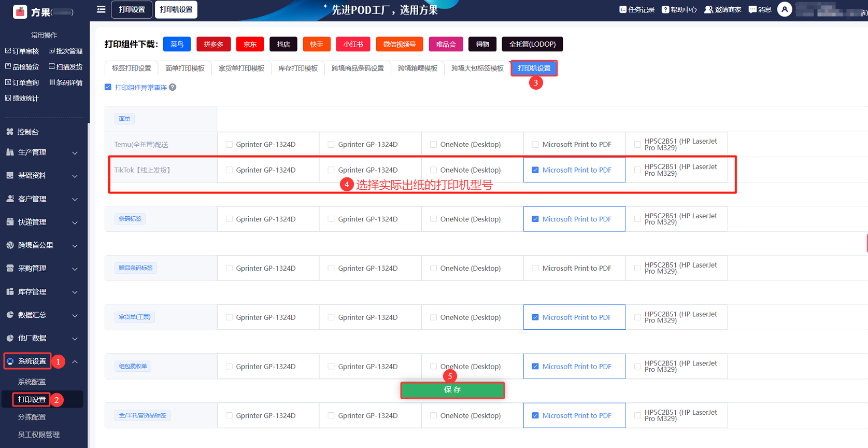The height and width of the screenshot is (448, 868).
Task: Check Microsoft Print to PDF for 赠品条码标签
Action: point(535,269)
